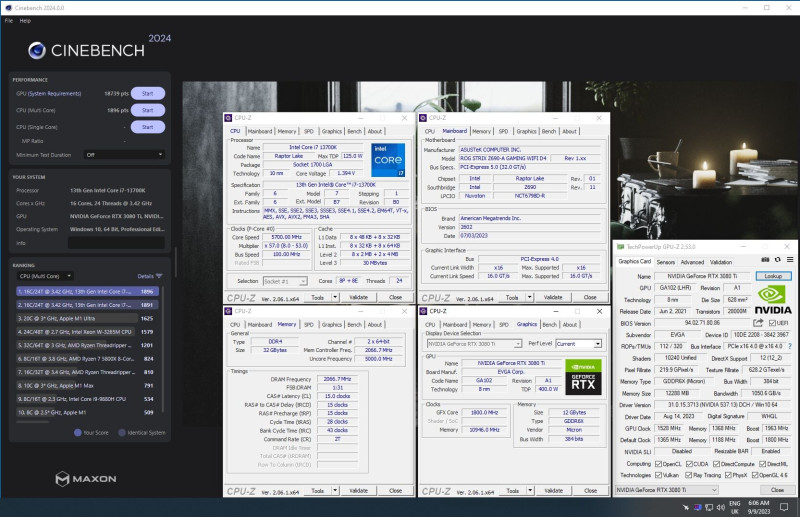Select the Apple M1 Ultra ranking row
Screen dimensions: 800x517
pos(87,318)
